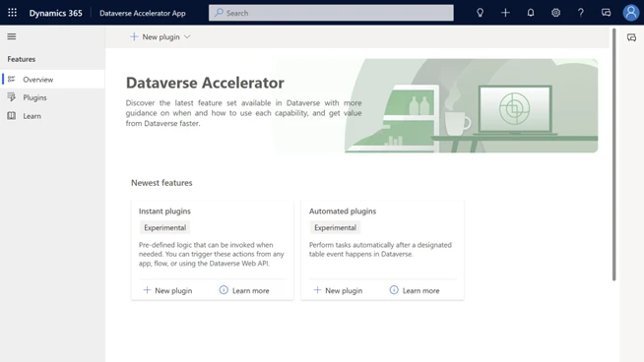The image size is (644, 362).
Task: Open the lightbulb assistant icon in header
Action: tap(480, 13)
